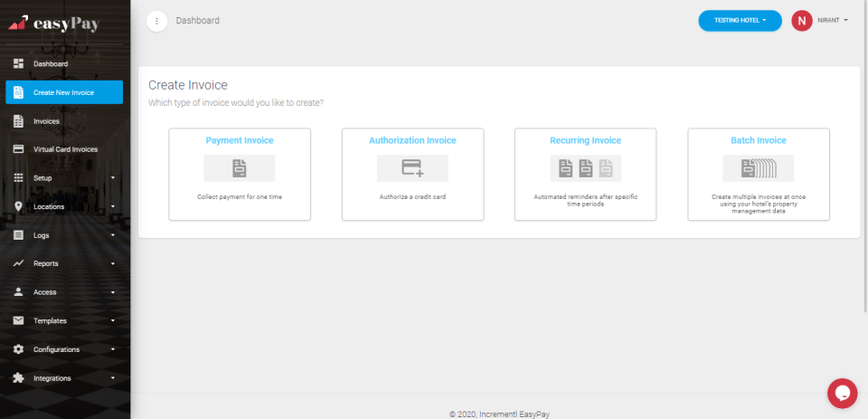The height and width of the screenshot is (419, 868).
Task: Click the easyPay logo
Action: point(53,24)
